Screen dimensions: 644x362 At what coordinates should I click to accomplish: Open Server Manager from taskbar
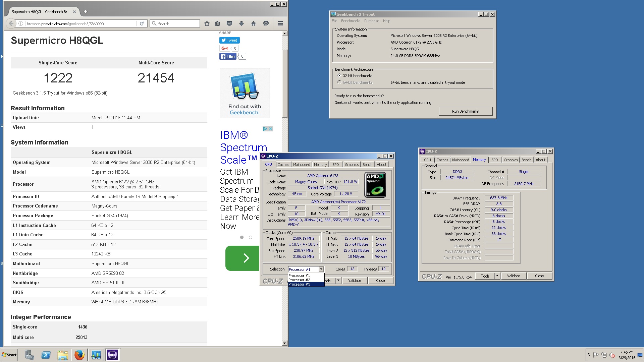coord(30,355)
